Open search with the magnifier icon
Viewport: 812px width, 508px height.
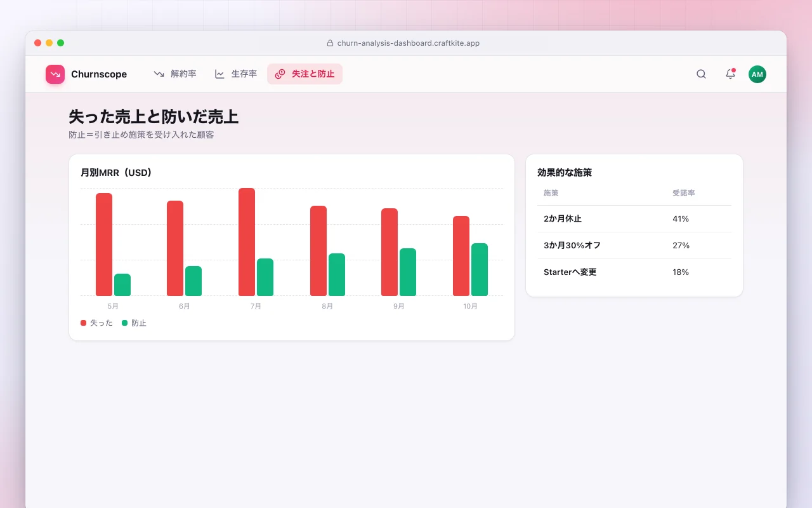click(701, 74)
